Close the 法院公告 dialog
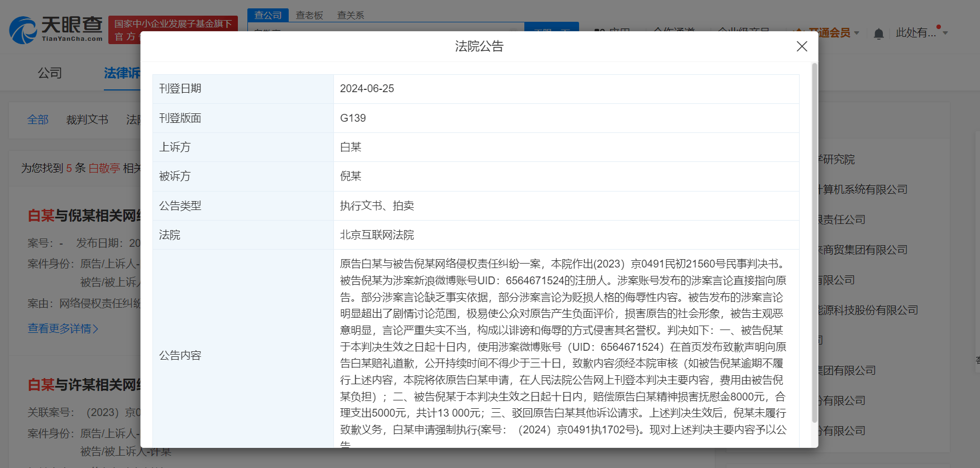980x468 pixels. pos(802,46)
